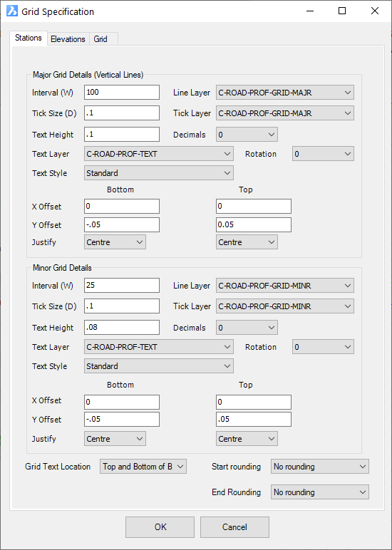Image resolution: width=392 pixels, height=550 pixels.
Task: Click the OK button
Action: [160, 527]
